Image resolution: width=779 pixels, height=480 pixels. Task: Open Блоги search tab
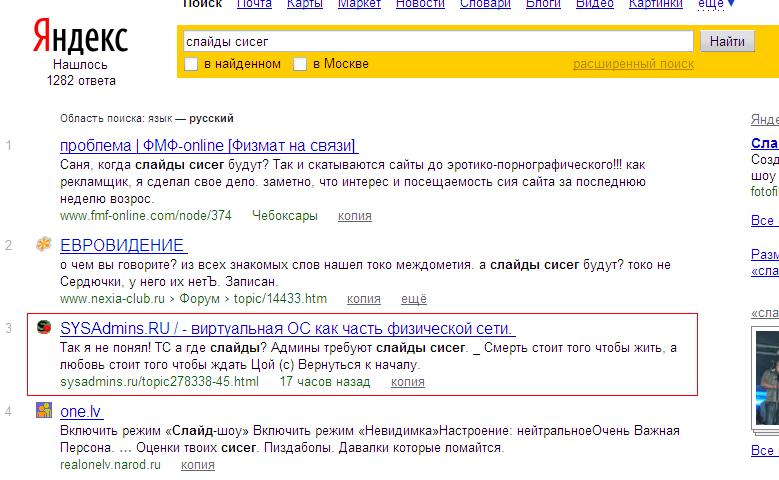(543, 4)
